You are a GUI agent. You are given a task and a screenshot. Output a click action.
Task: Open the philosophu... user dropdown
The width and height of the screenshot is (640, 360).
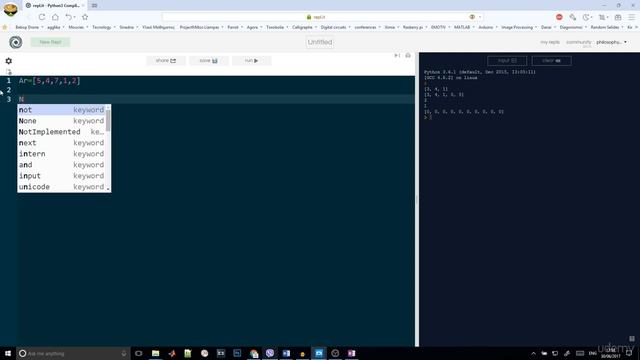pos(611,42)
